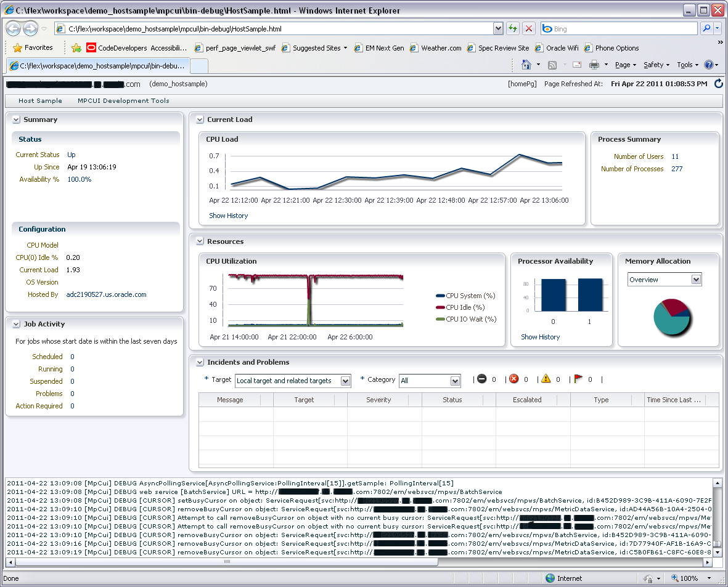Click the Home house icon in command bar
The image size is (728, 587).
(x=526, y=65)
